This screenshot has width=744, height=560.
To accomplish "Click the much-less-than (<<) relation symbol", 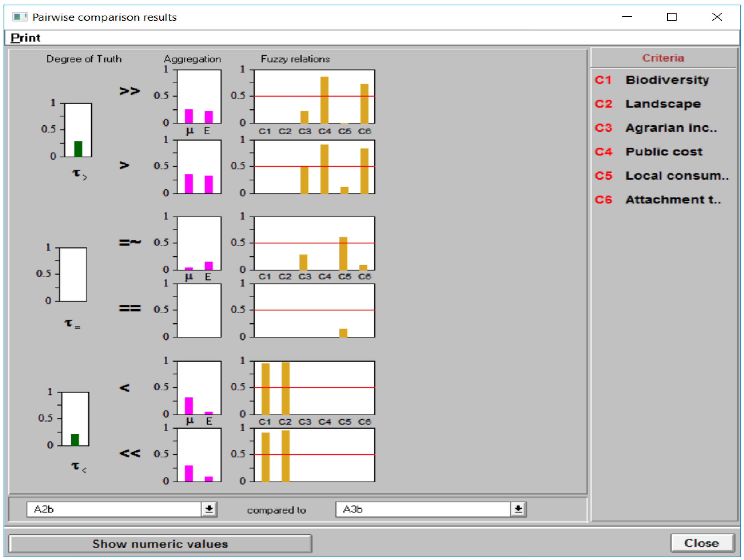I will coord(129,453).
